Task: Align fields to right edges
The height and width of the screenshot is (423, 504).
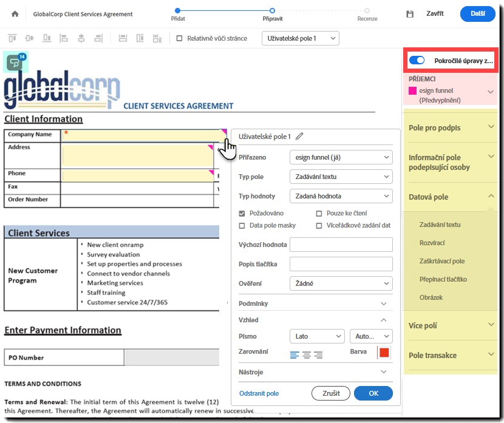Action: click(98, 38)
